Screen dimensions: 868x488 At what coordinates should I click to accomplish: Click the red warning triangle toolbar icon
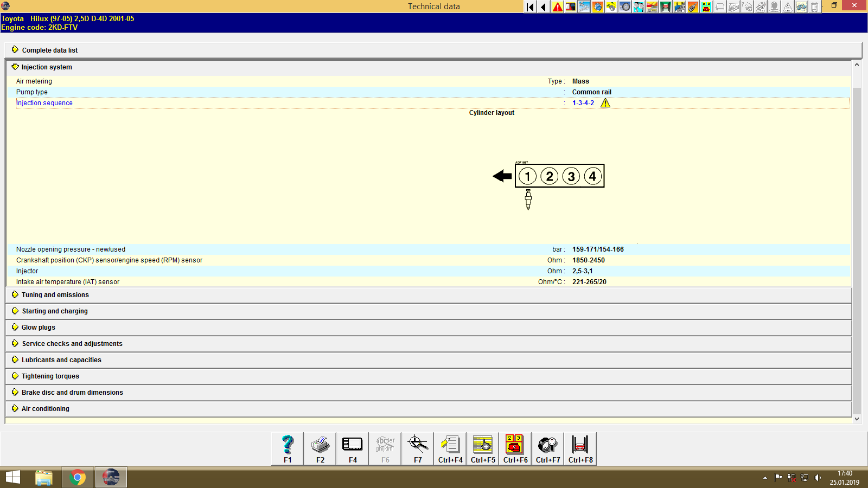pyautogui.click(x=557, y=7)
